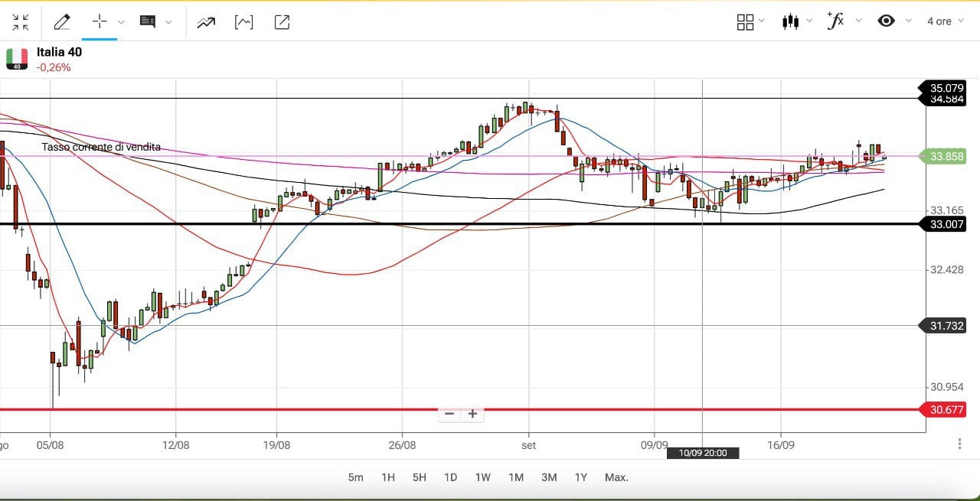This screenshot has height=501, width=980.
Task: Zoom out with the minus button
Action: point(449,414)
